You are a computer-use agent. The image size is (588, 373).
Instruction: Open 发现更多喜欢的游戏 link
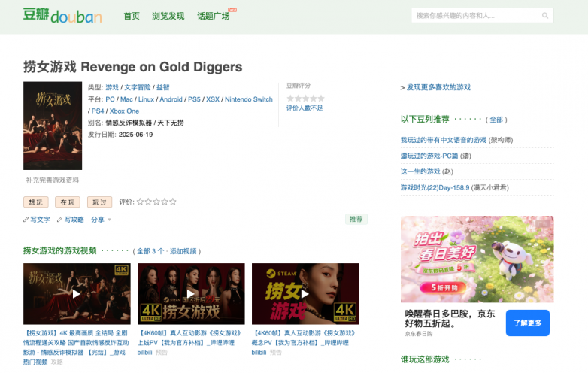[x=438, y=87]
